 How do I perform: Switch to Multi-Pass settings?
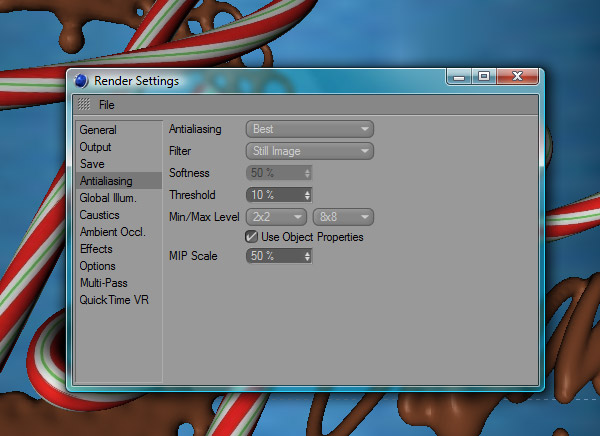tap(119, 283)
